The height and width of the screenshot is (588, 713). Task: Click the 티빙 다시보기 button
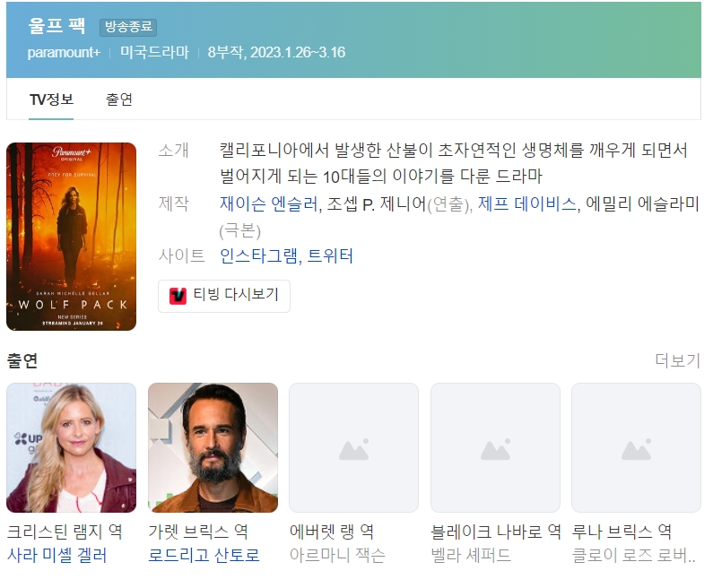click(224, 295)
